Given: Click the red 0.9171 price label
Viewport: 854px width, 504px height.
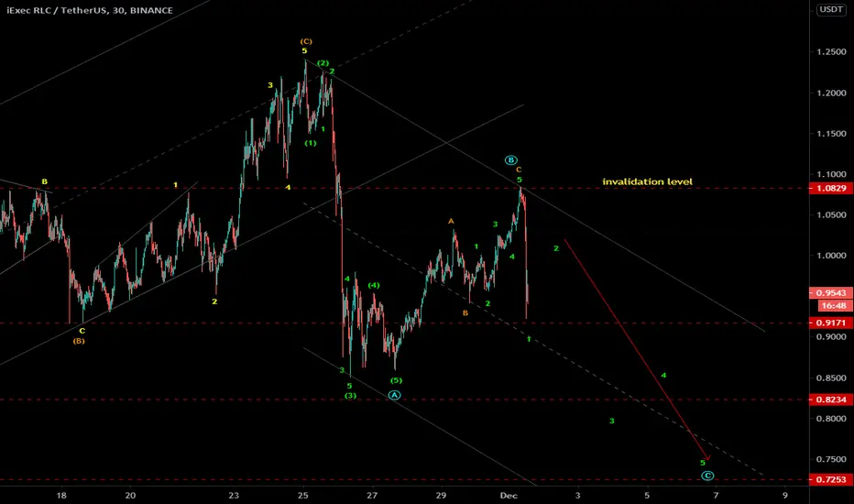Looking at the screenshot, I should tap(831, 323).
